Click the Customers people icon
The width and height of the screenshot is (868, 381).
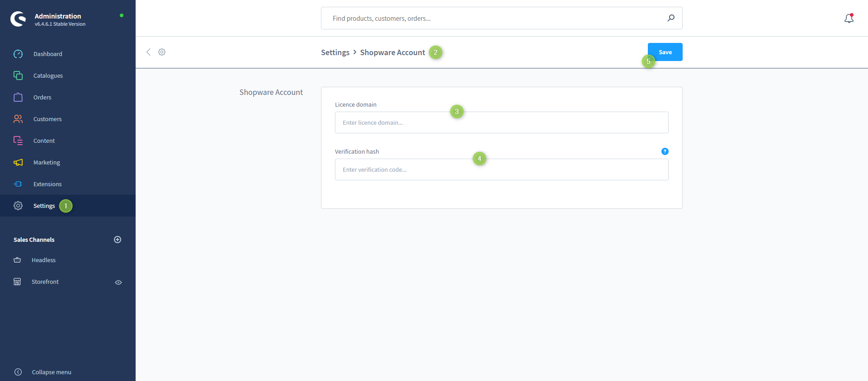coord(18,119)
